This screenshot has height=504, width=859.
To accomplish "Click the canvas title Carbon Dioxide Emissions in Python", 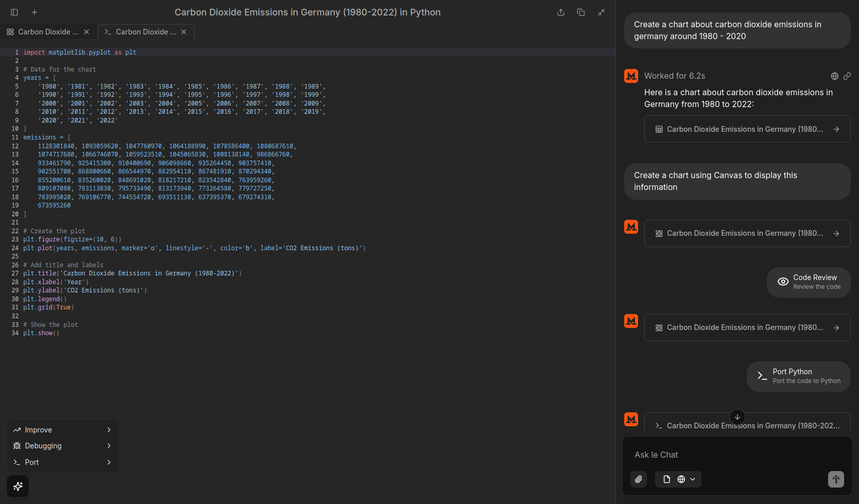I will (307, 12).
